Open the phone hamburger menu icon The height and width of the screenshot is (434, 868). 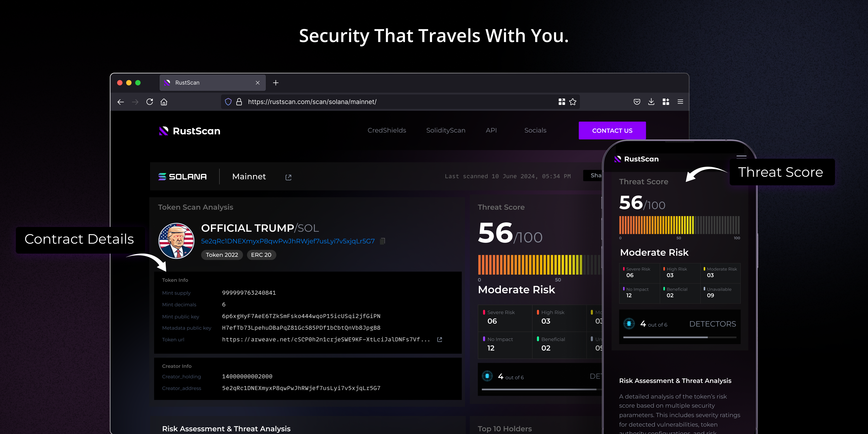click(741, 157)
